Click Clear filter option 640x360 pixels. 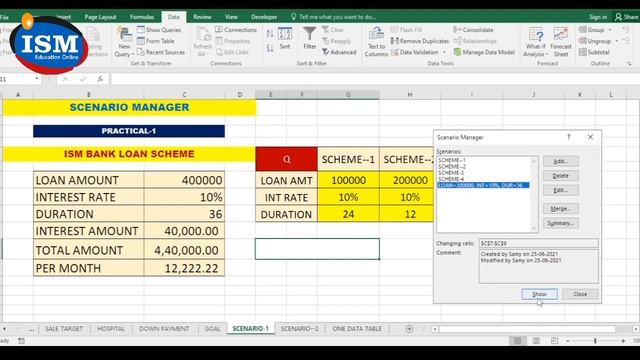tap(333, 30)
